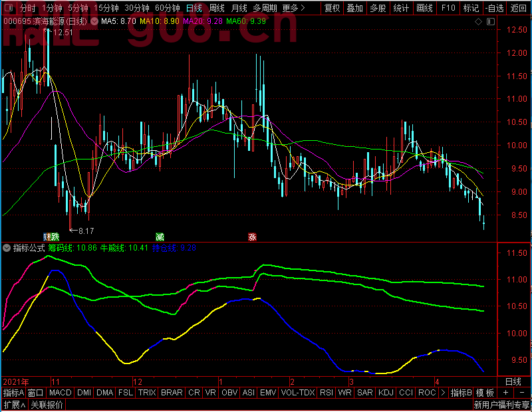Select the WR indicator

(x=344, y=393)
